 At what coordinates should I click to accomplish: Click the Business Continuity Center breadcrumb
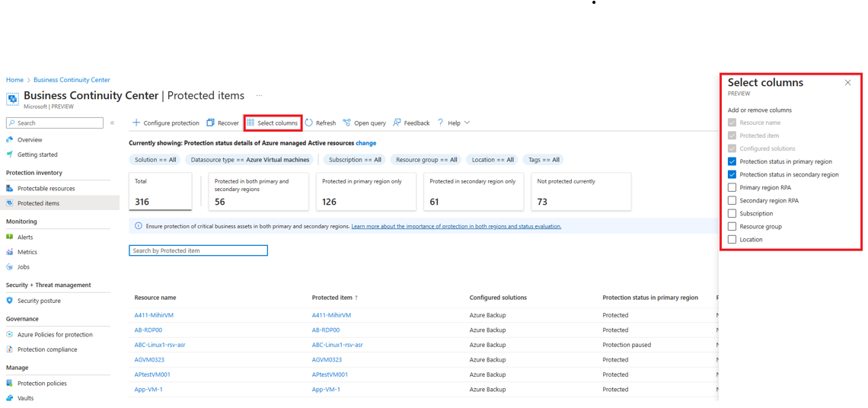coord(72,80)
